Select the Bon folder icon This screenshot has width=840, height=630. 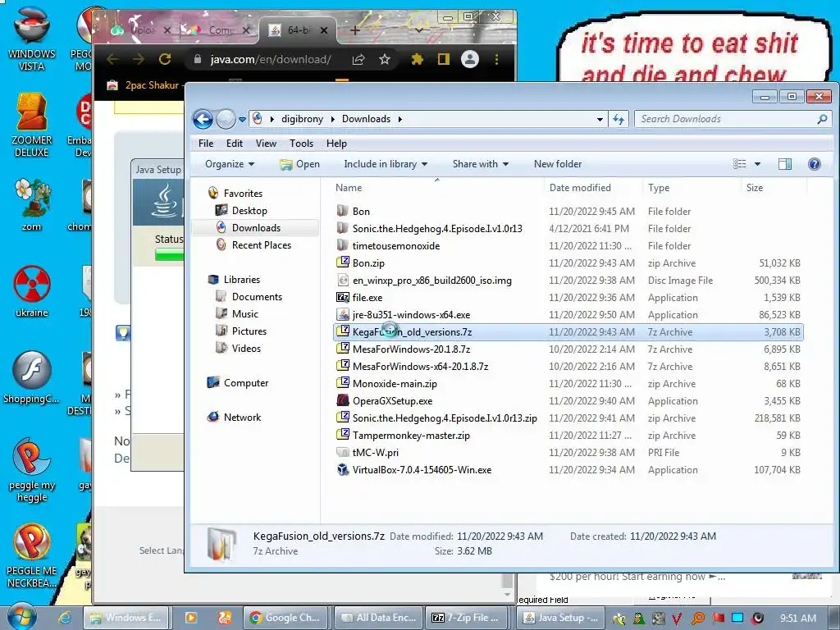(x=343, y=211)
